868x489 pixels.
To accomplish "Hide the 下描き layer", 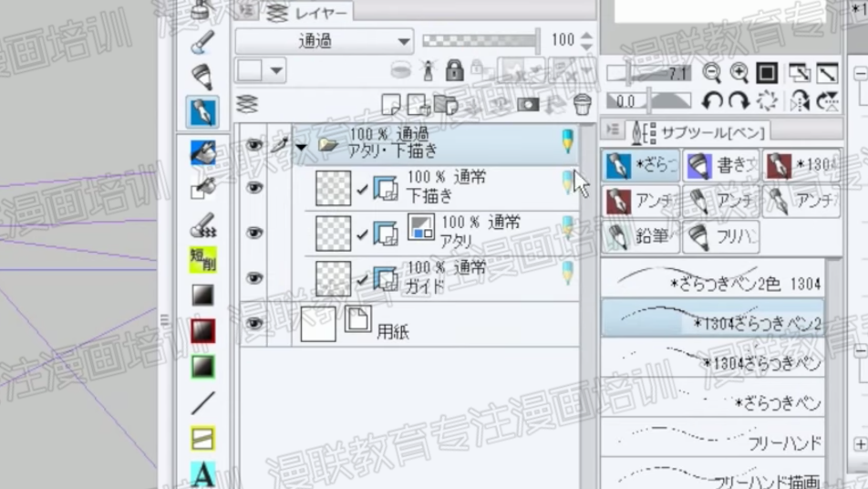I will pos(254,187).
